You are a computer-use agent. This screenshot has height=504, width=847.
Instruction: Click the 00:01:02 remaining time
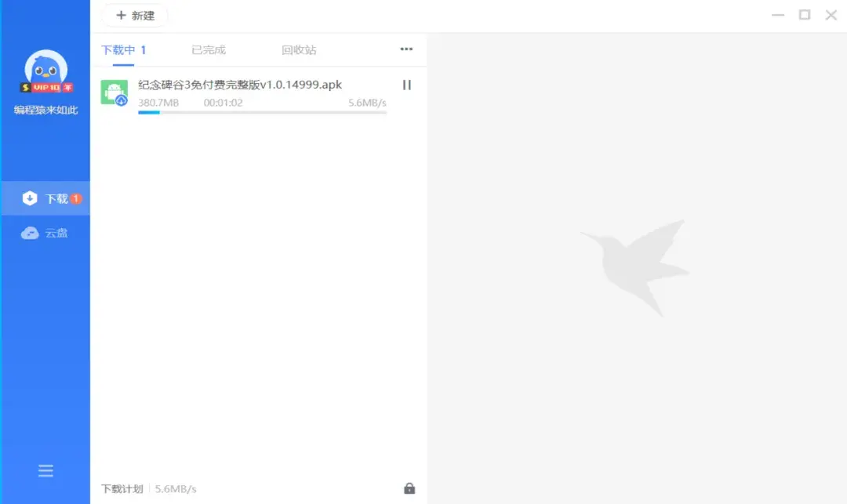pyautogui.click(x=223, y=103)
